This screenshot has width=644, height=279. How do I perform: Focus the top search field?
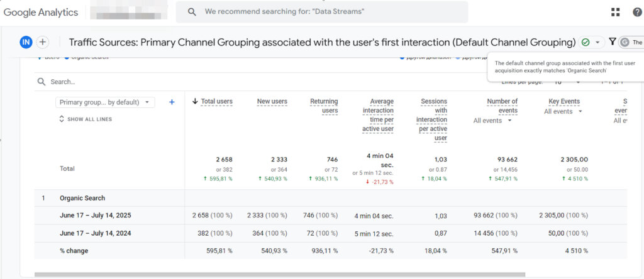(x=321, y=11)
